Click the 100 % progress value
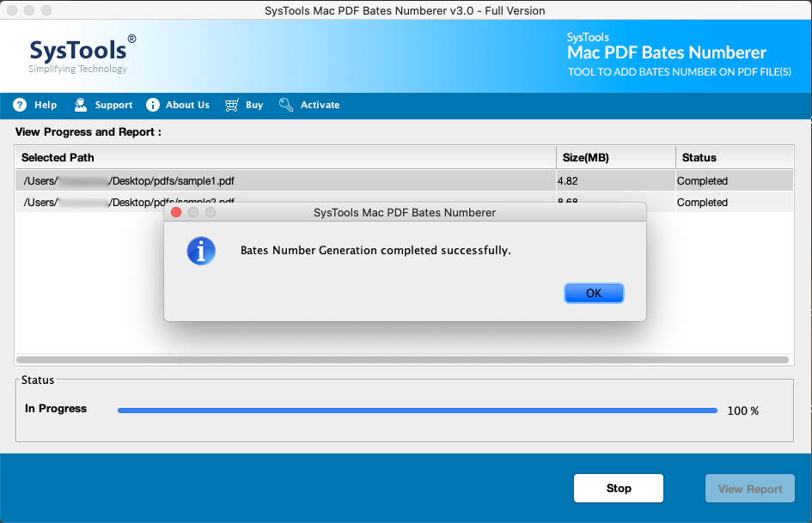The image size is (812, 523). [x=742, y=410]
